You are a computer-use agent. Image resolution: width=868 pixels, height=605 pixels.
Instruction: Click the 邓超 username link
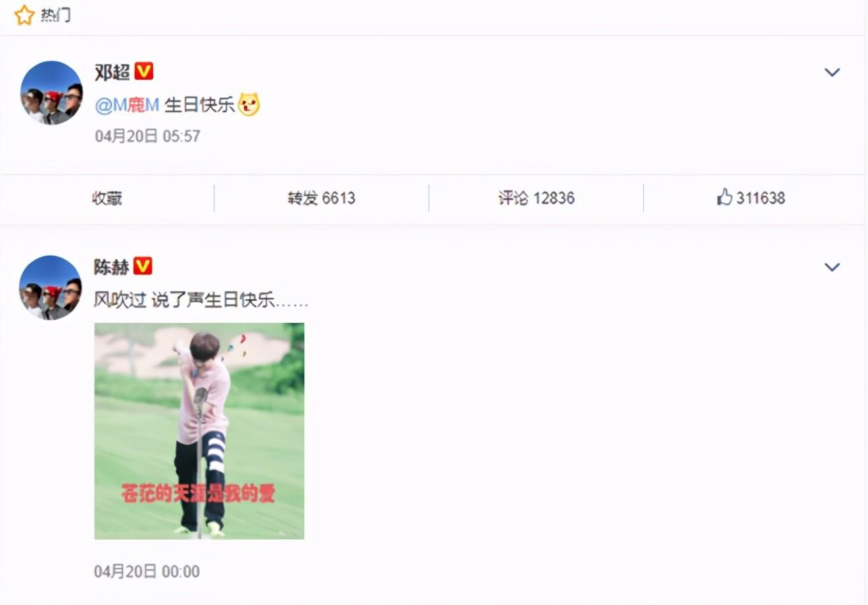[112, 72]
